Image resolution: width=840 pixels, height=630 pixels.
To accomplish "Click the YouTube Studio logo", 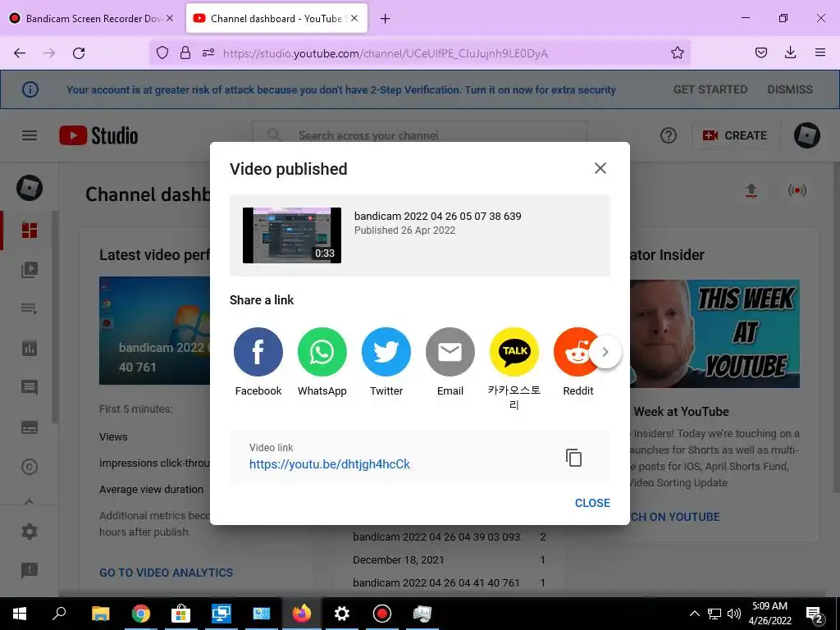I will [x=98, y=135].
